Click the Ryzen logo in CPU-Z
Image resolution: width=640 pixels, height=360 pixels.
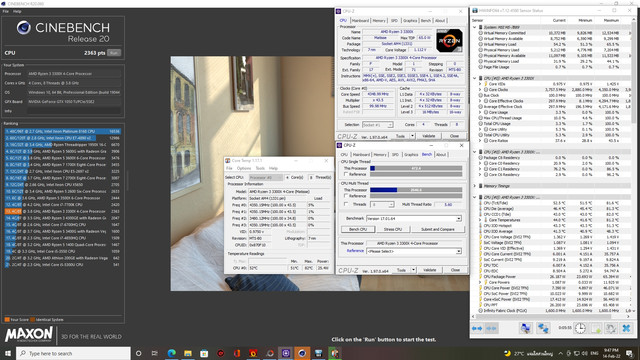click(449, 40)
